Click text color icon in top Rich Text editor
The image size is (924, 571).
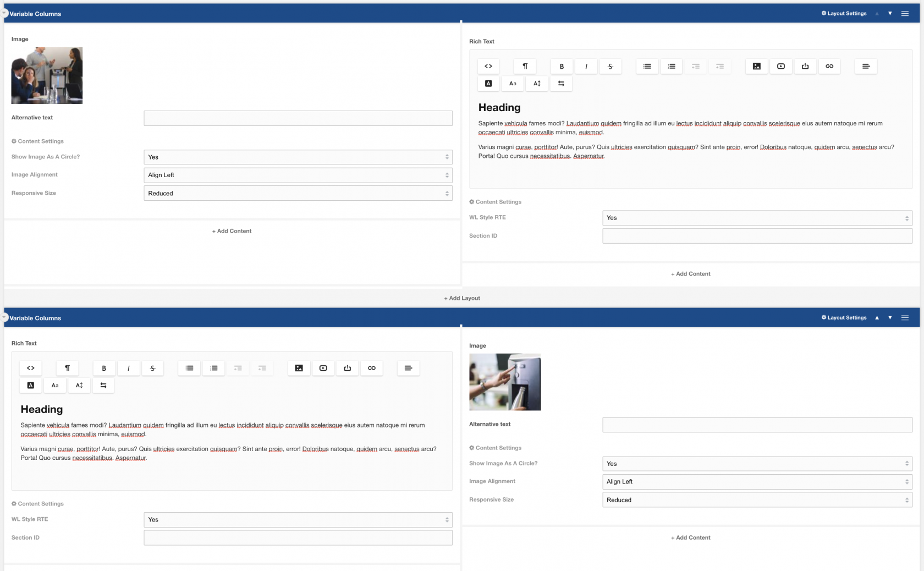(x=488, y=83)
